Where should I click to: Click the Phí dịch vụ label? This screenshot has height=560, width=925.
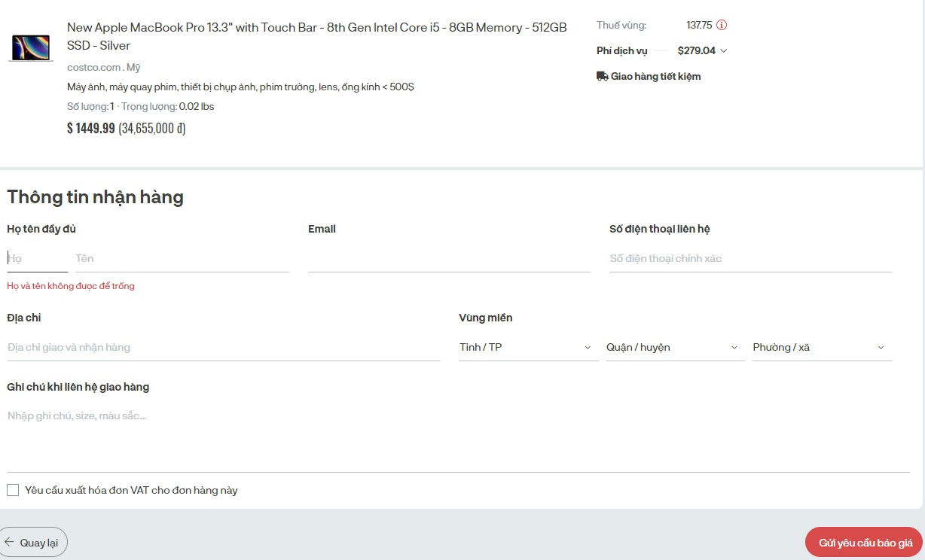tap(622, 51)
